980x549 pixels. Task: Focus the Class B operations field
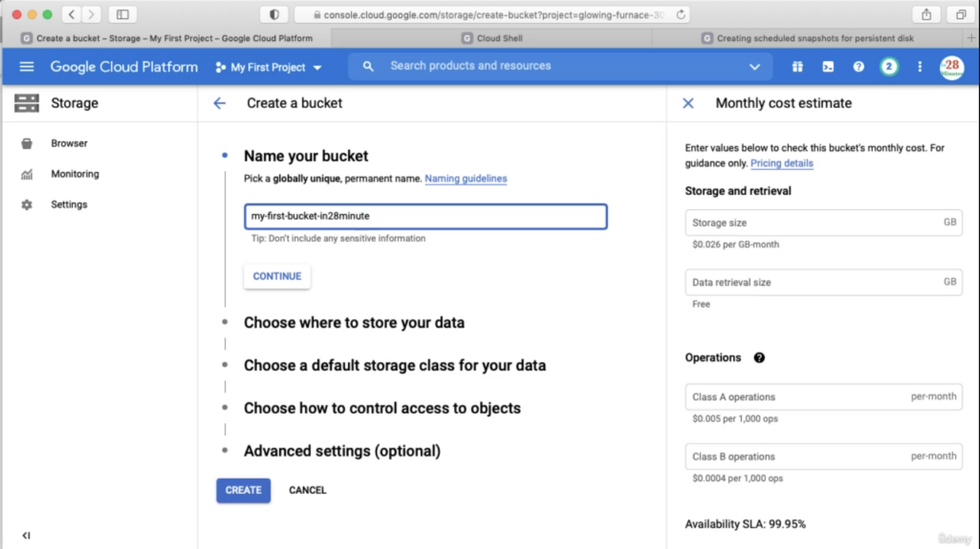(823, 456)
